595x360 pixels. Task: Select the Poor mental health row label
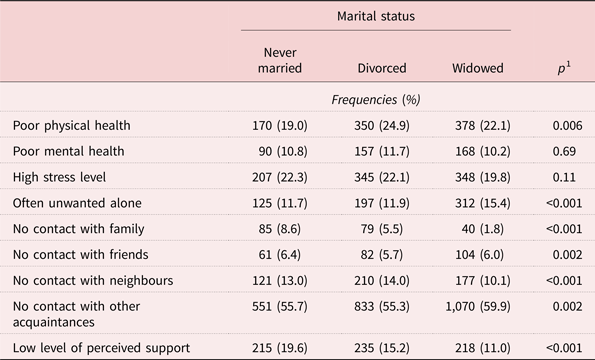click(69, 151)
